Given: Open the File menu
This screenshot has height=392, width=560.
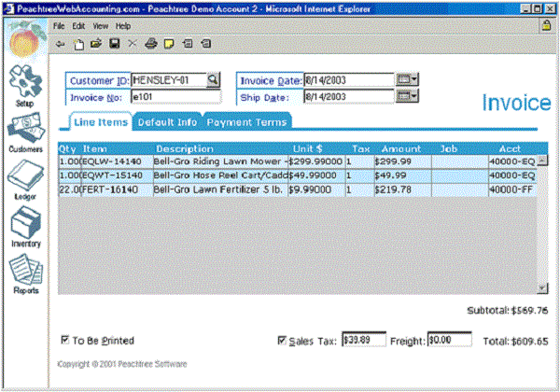Looking at the screenshot, I should coord(59,26).
